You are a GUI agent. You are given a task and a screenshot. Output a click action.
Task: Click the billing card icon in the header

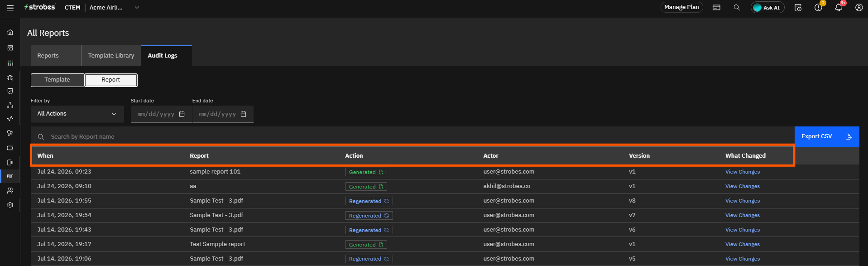point(716,8)
